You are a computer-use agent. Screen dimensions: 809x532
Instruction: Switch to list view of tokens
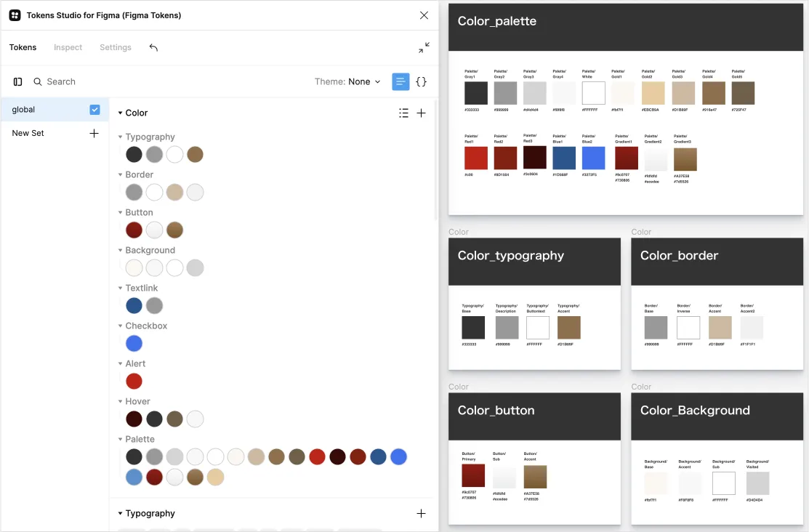coord(401,82)
